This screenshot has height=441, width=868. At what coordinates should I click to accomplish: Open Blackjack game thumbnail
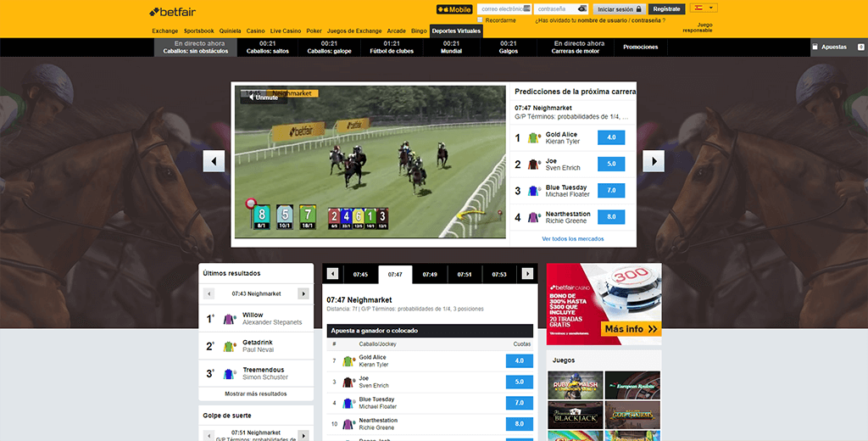(x=576, y=416)
